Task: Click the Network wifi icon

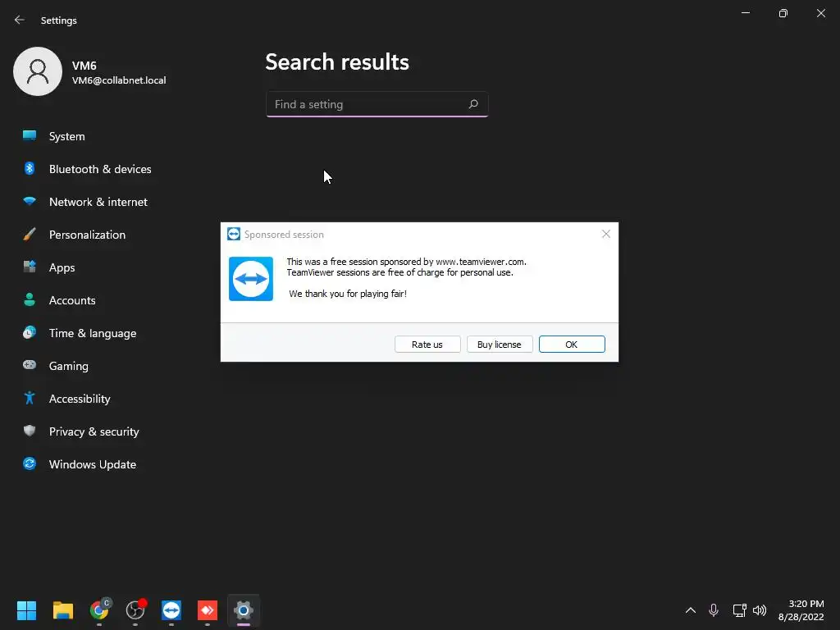Action: 30,201
